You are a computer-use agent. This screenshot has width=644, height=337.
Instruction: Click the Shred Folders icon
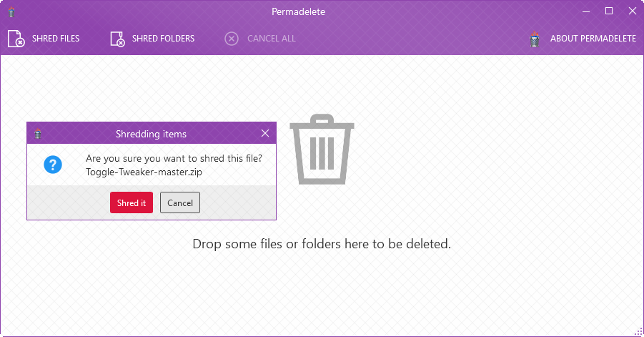click(x=117, y=39)
